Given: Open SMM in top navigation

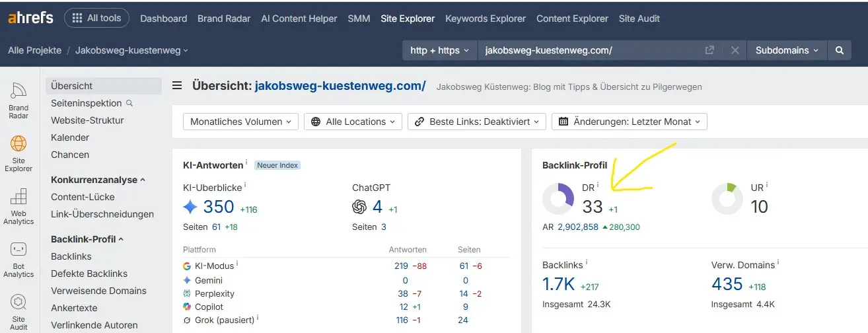Looking at the screenshot, I should (x=359, y=18).
